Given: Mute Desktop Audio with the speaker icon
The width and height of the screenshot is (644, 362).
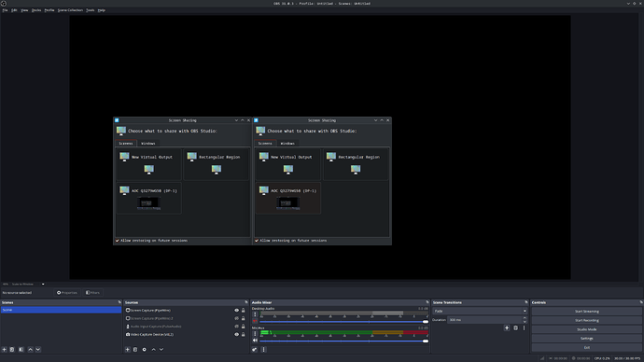Looking at the screenshot, I should click(255, 321).
